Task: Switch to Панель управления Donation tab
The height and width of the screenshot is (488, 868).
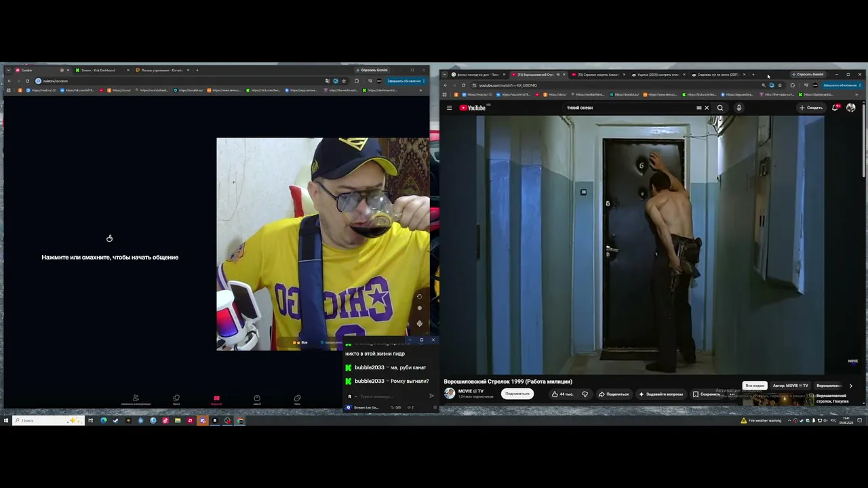Action: pos(161,70)
